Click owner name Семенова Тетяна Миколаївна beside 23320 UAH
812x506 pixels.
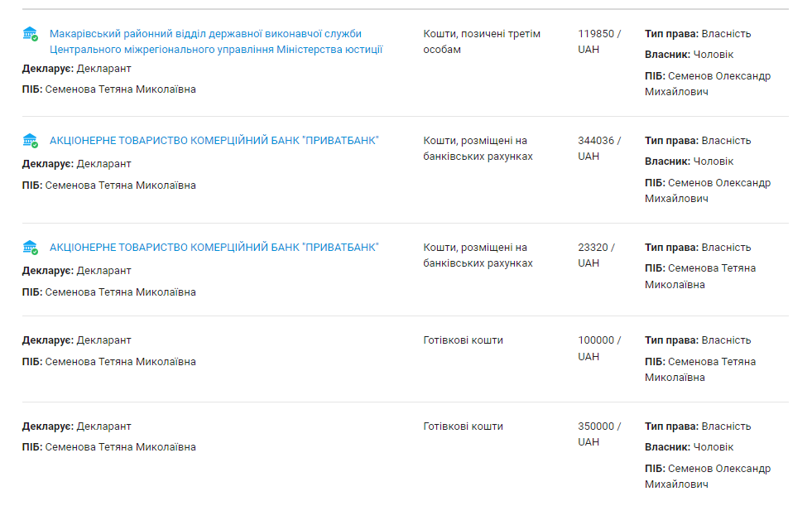click(700, 276)
